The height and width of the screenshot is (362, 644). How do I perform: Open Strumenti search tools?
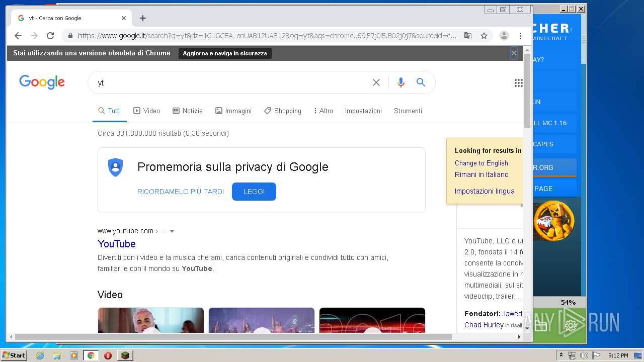point(408,111)
